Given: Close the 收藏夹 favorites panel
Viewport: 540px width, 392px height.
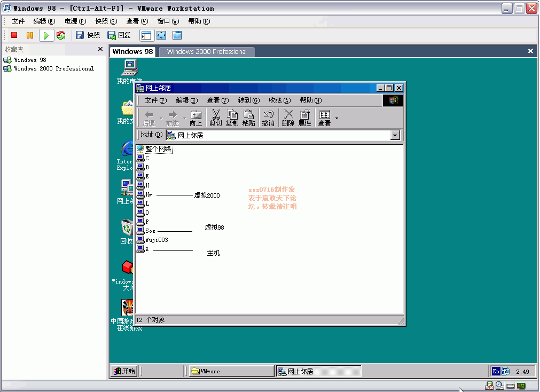Looking at the screenshot, I should (x=100, y=49).
